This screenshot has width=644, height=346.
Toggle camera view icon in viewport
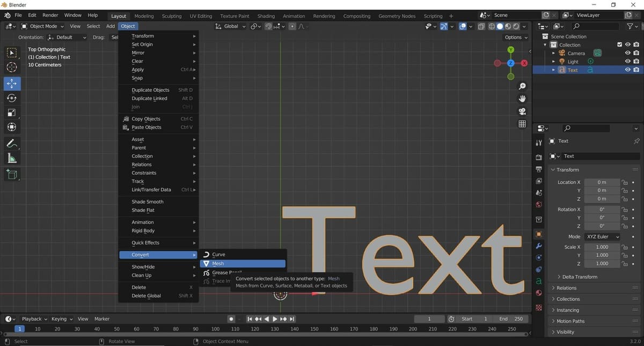point(522,111)
